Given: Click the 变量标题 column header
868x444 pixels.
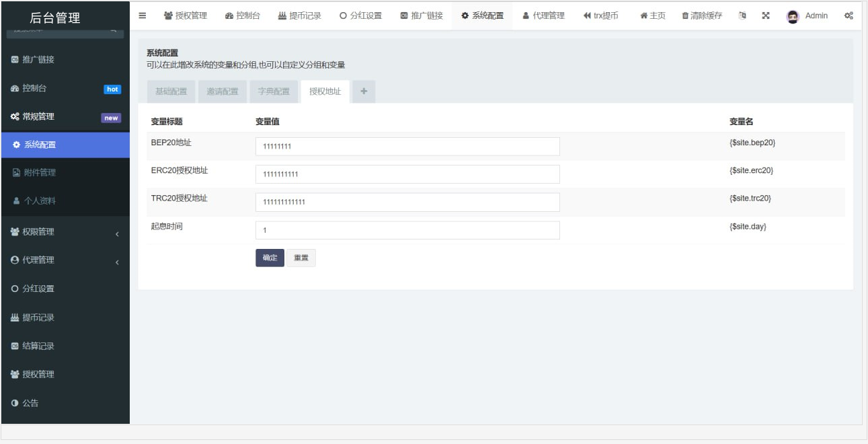Looking at the screenshot, I should tap(167, 122).
